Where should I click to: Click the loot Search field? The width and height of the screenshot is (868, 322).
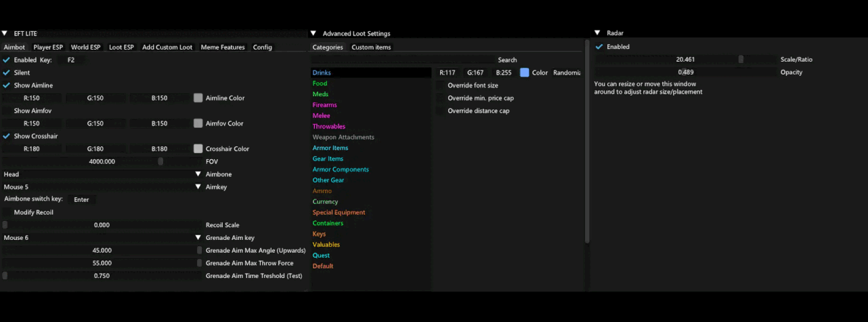tap(403, 60)
